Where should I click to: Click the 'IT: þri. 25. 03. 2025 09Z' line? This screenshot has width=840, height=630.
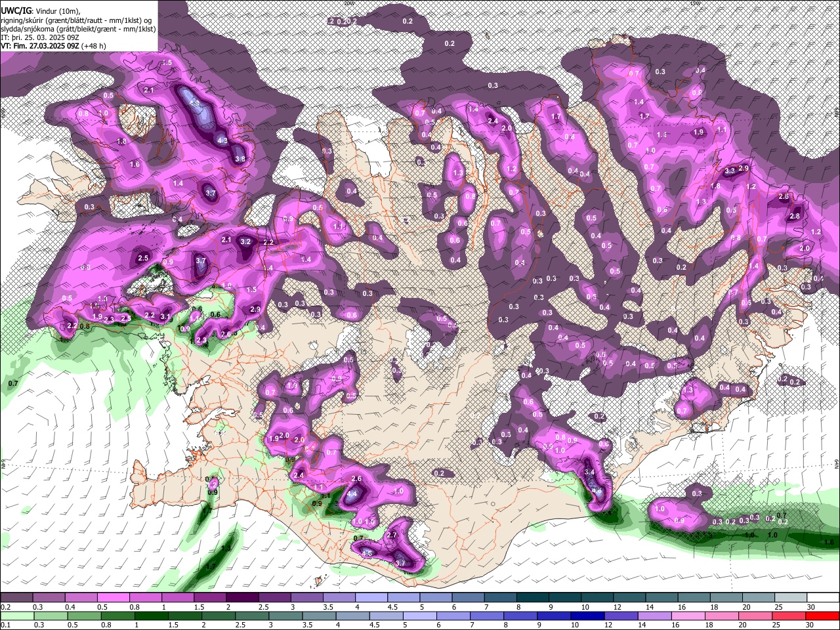tap(40, 38)
